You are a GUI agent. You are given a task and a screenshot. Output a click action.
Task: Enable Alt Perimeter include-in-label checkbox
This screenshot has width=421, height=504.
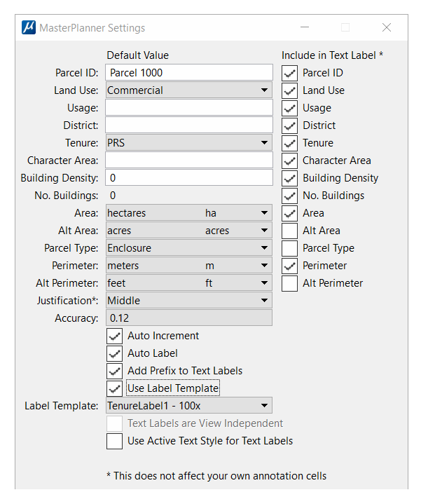290,283
